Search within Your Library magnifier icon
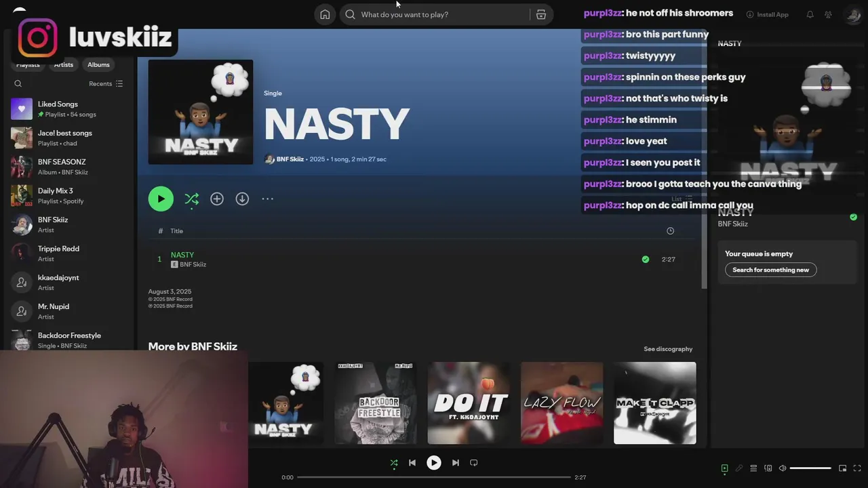 (x=18, y=83)
